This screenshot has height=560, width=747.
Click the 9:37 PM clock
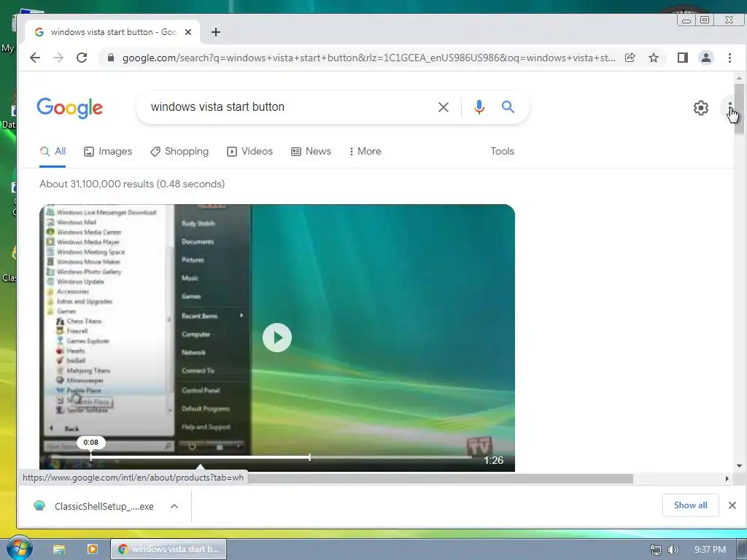(x=710, y=550)
